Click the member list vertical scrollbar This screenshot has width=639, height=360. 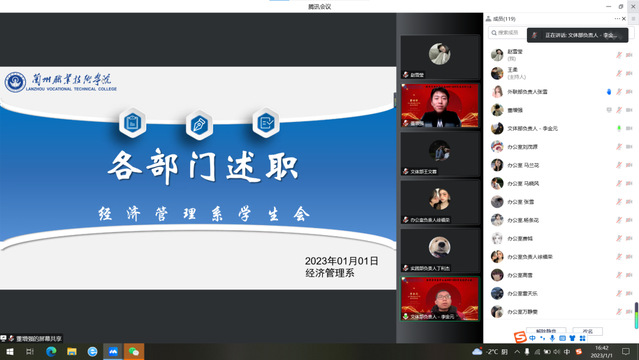[x=636, y=315]
